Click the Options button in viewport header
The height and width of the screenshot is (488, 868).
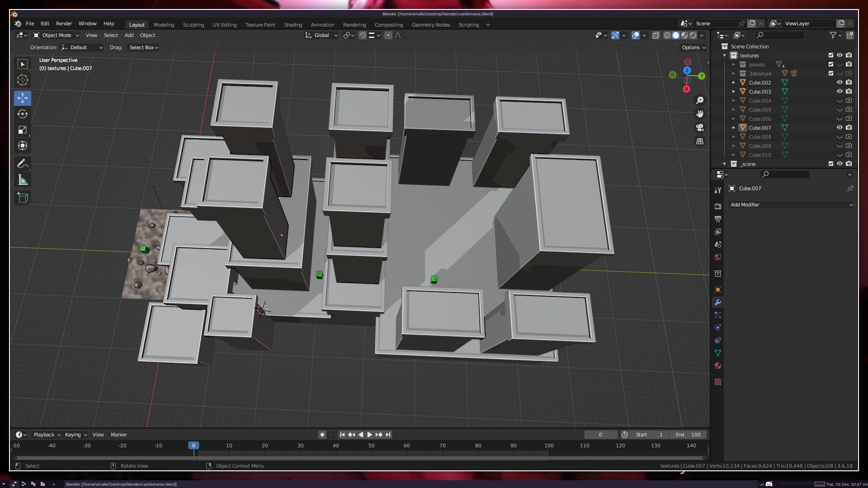pos(693,47)
